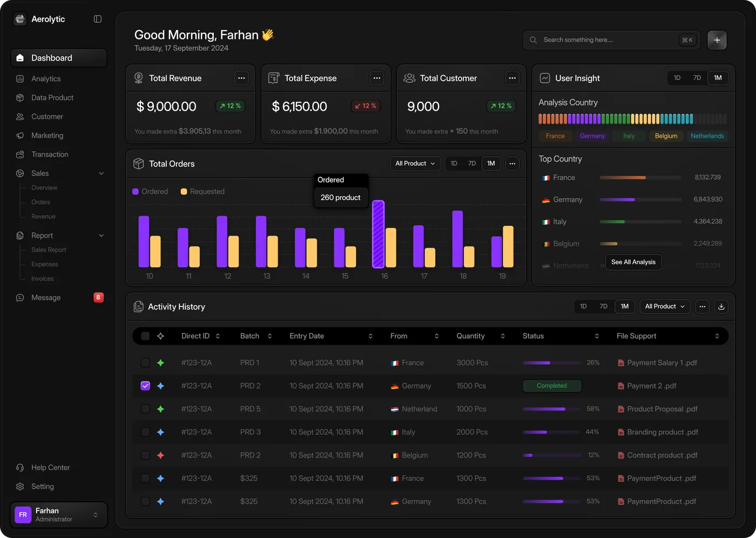The image size is (756, 538).
Task: Click the plus add button
Action: point(717,40)
